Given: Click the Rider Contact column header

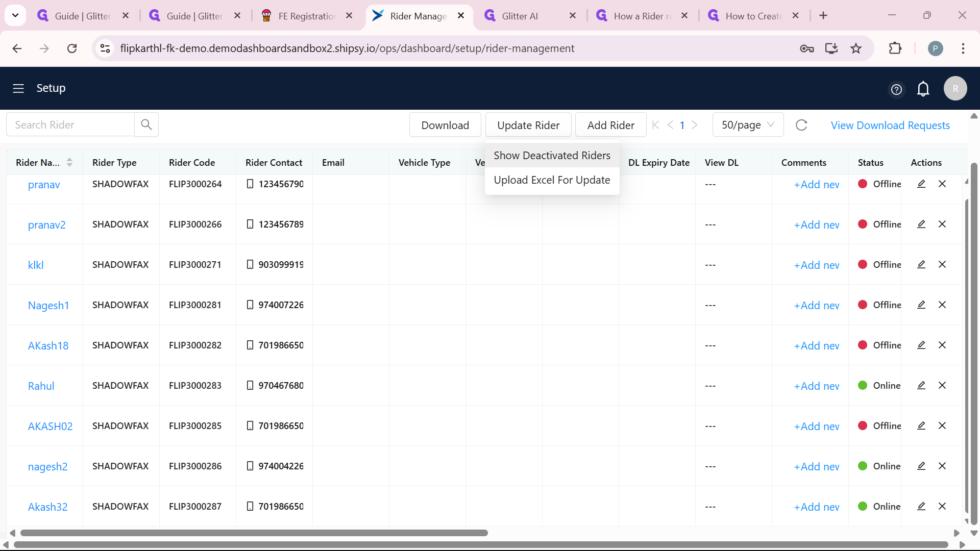Looking at the screenshot, I should (274, 162).
